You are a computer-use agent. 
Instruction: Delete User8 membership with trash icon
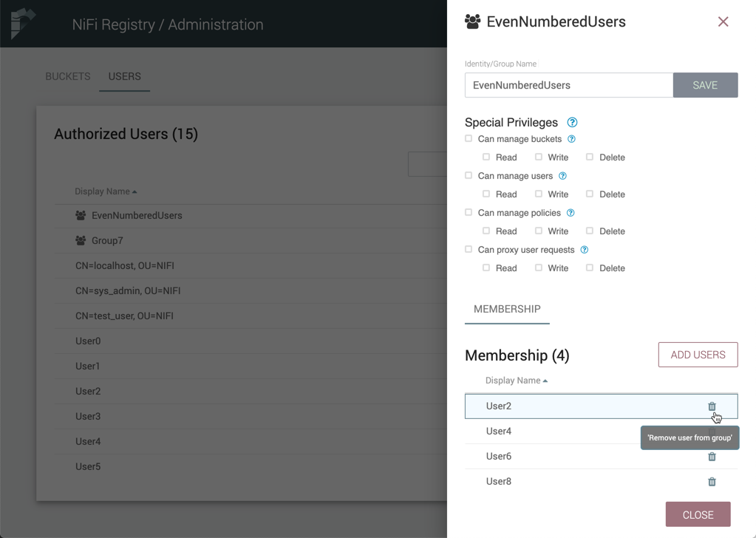coord(712,482)
